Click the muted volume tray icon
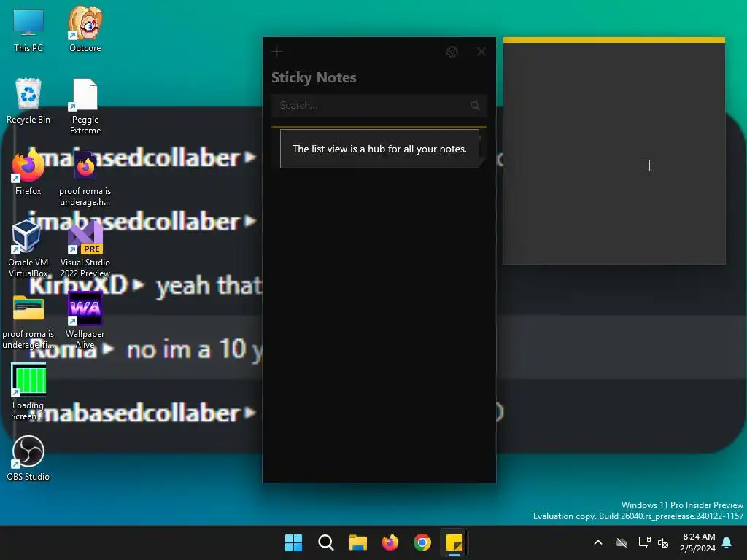This screenshot has width=747, height=560. click(x=663, y=542)
